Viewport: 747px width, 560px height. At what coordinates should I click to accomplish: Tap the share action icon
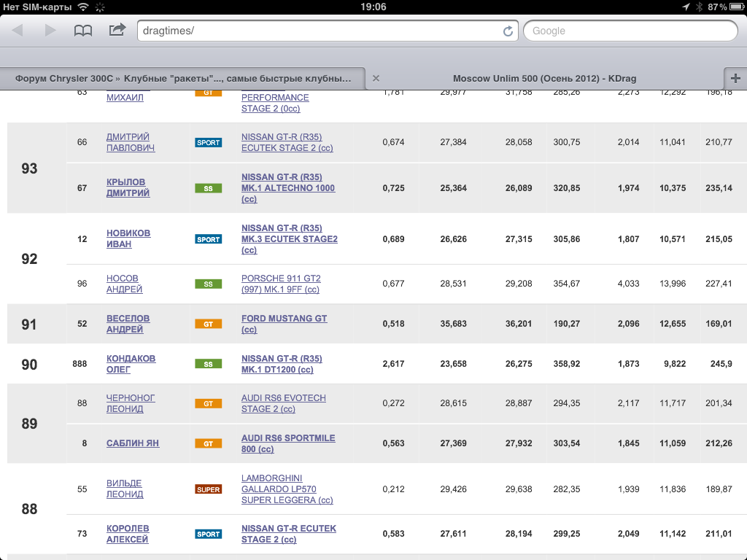click(x=117, y=29)
